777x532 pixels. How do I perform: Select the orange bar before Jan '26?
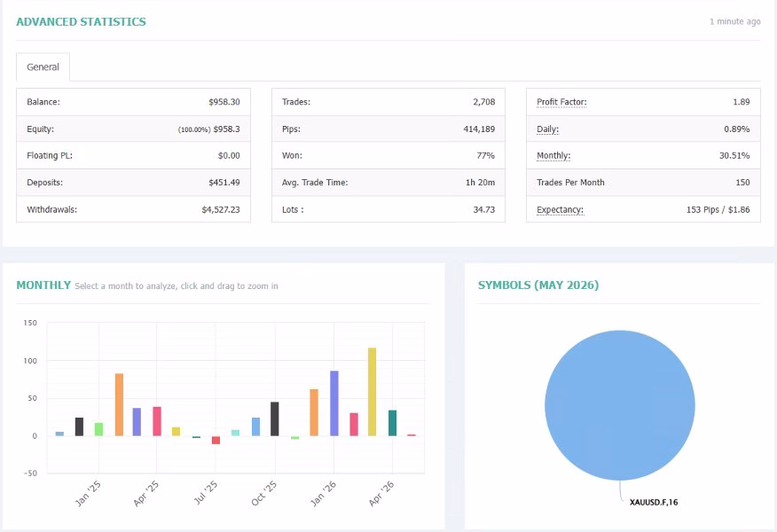click(314, 412)
